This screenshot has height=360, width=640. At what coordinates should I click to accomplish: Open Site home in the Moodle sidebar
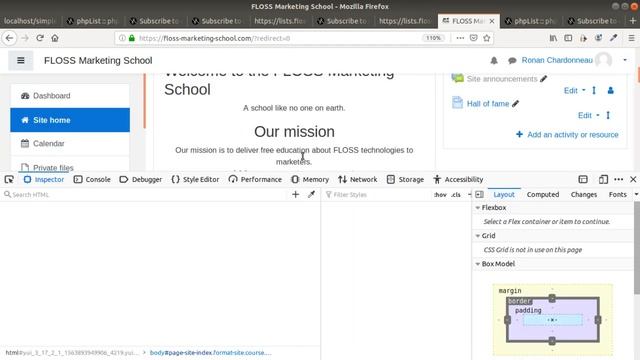click(x=70, y=120)
